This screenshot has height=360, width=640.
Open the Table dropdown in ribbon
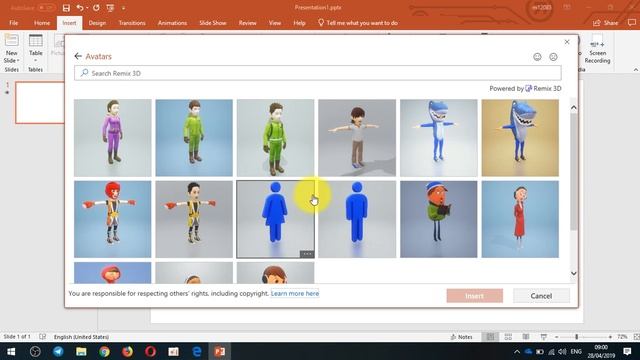[36, 49]
